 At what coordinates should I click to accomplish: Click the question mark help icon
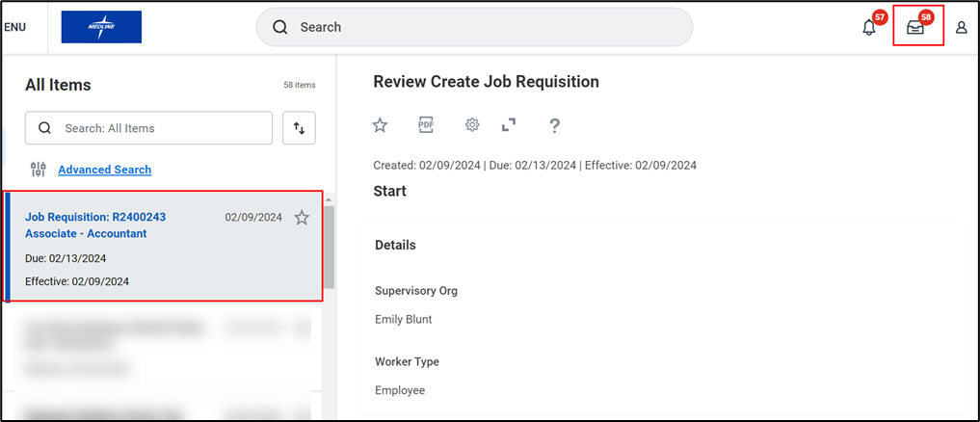click(x=554, y=125)
